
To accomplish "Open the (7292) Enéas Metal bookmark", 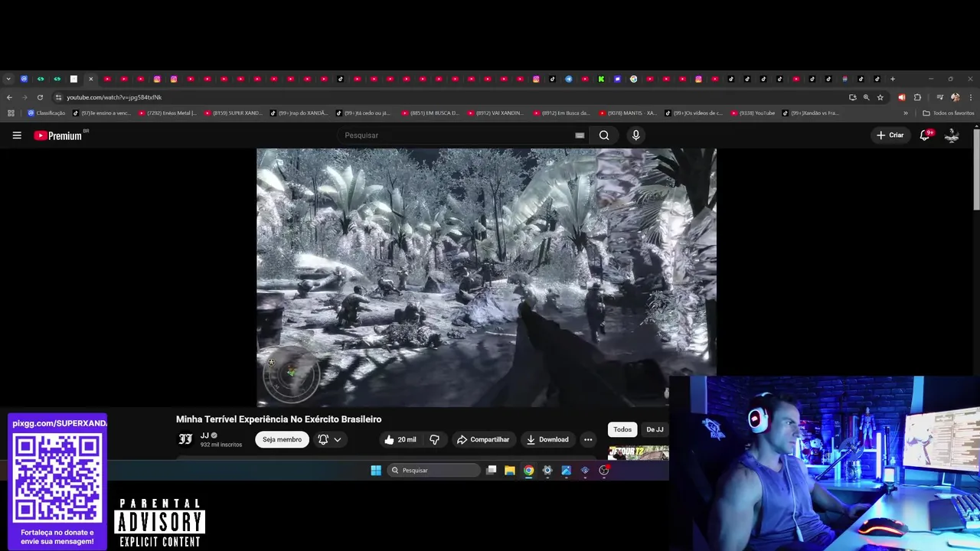I will (168, 113).
